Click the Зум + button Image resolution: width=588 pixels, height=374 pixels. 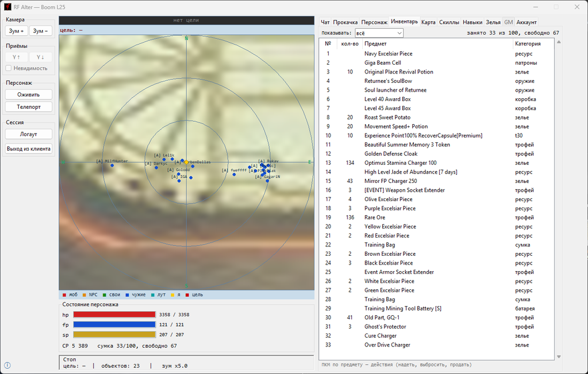tap(16, 31)
